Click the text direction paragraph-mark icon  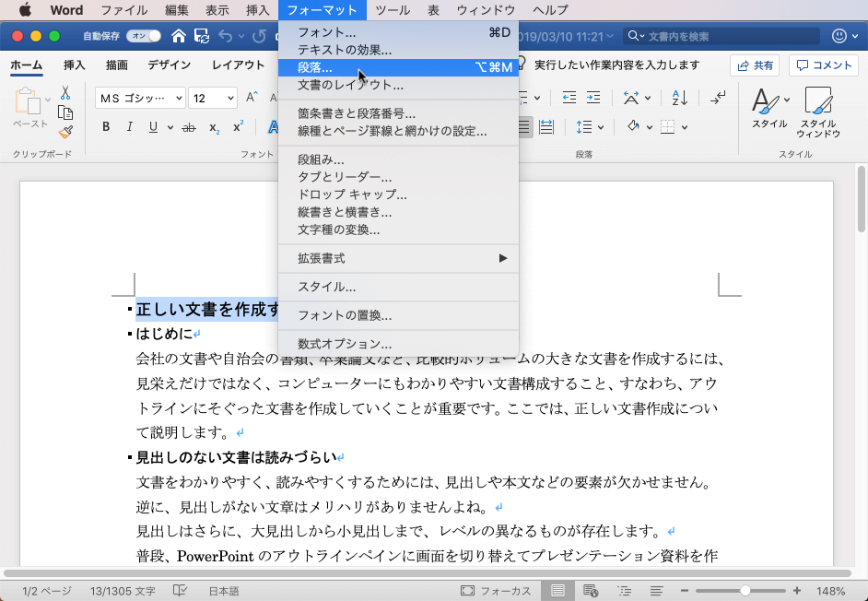tap(718, 98)
